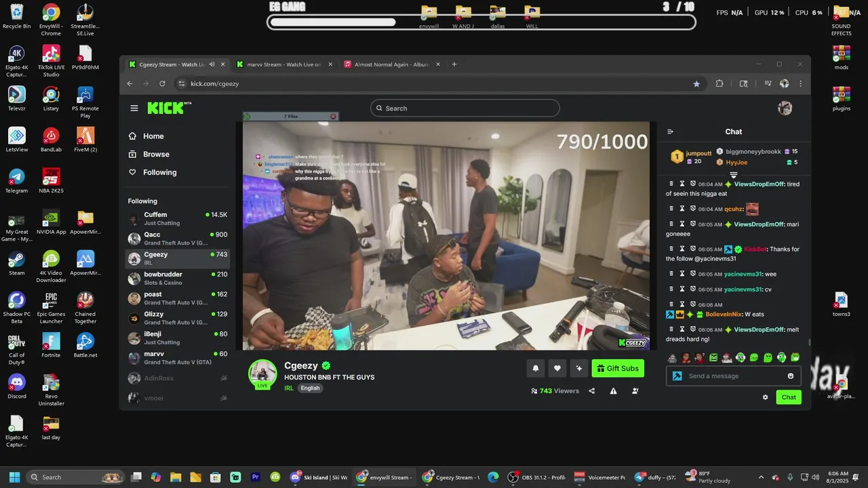Click the Cgeezy live video player
Viewport: 868px width, 488px height.
click(446, 236)
